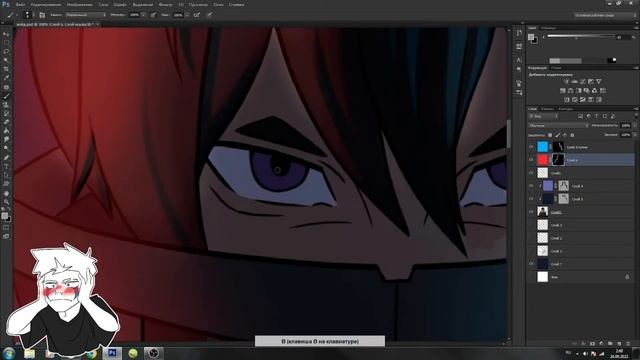Add a Brightness/Contrast adjustment
This screenshot has width=640, height=360.
pyautogui.click(x=567, y=81)
